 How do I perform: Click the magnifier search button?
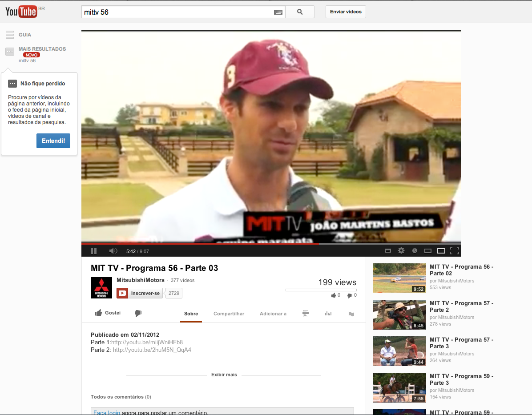tap(300, 12)
